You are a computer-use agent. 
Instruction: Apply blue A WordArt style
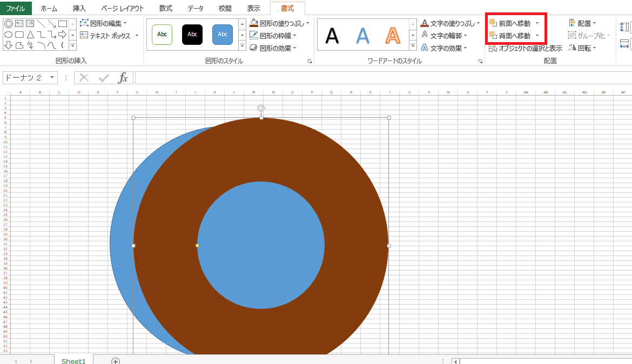point(363,36)
